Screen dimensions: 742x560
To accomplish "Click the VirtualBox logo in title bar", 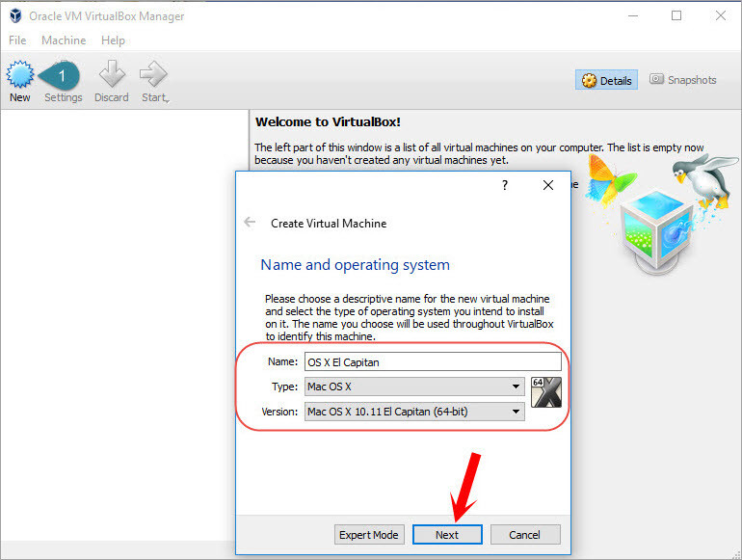I will point(15,15).
